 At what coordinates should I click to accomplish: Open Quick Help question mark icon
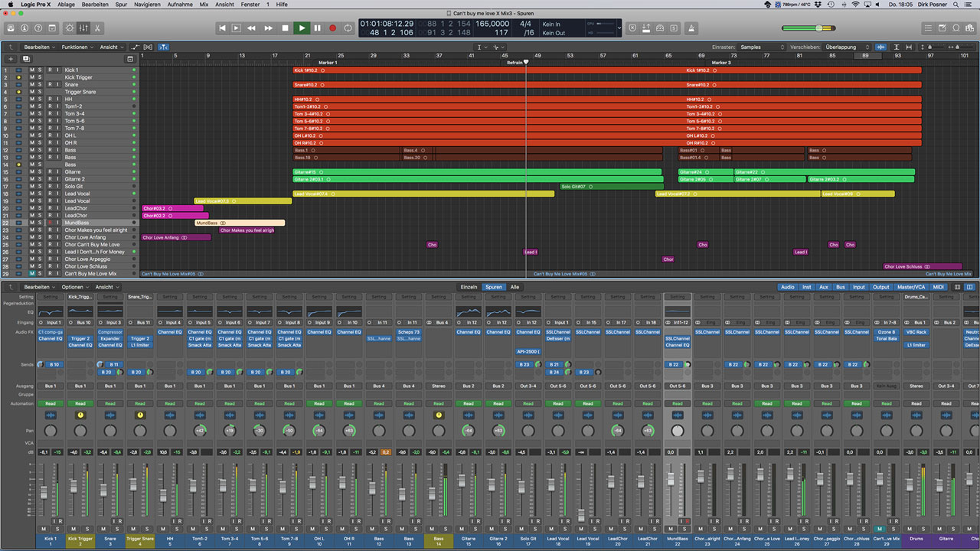(x=39, y=28)
